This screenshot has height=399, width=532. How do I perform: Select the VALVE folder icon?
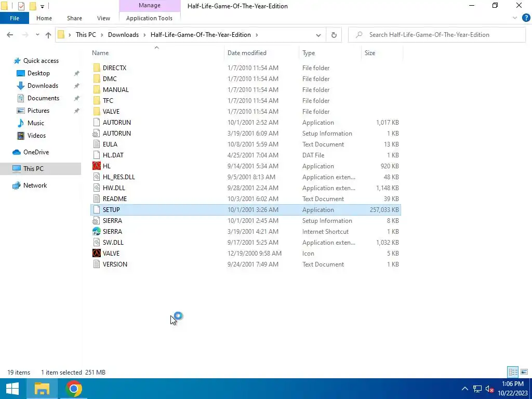point(97,111)
